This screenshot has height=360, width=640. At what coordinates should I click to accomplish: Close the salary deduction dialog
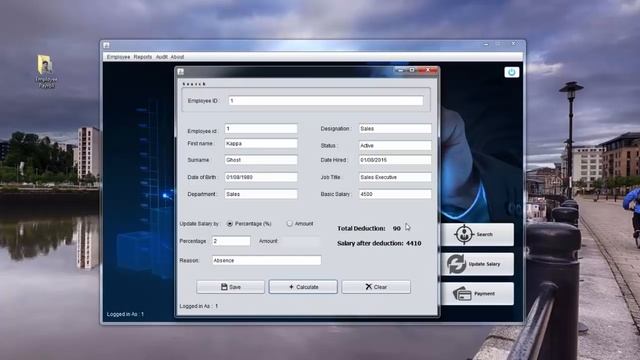pyautogui.click(x=428, y=70)
